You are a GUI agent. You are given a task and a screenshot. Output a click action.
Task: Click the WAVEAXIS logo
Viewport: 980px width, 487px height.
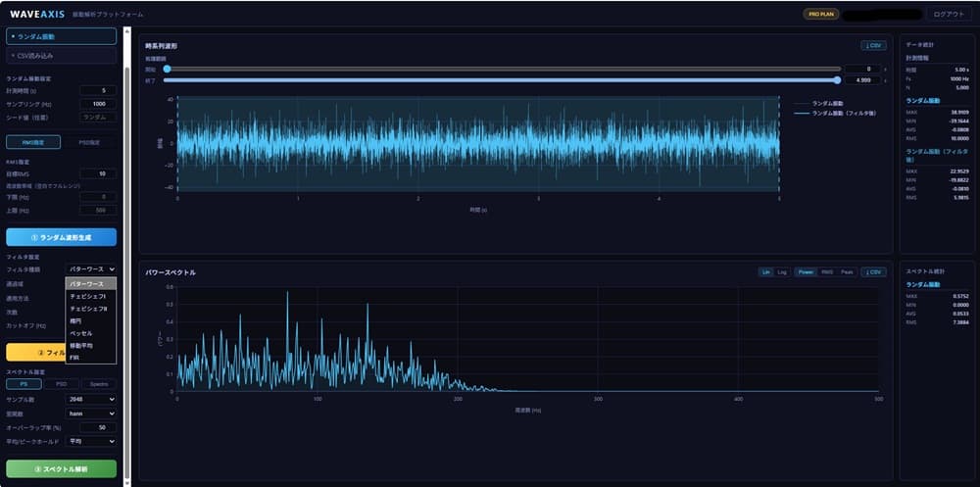[x=37, y=14]
